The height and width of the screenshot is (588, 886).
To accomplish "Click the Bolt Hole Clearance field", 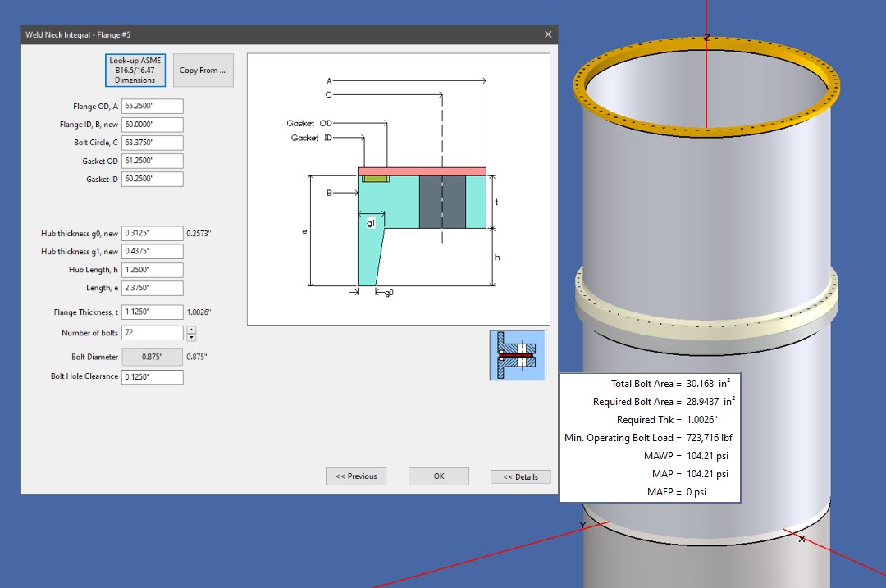I will click(x=152, y=376).
